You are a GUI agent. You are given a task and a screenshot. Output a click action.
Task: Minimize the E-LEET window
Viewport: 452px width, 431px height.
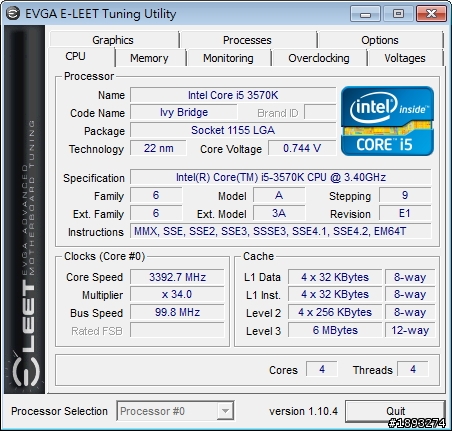(x=365, y=14)
